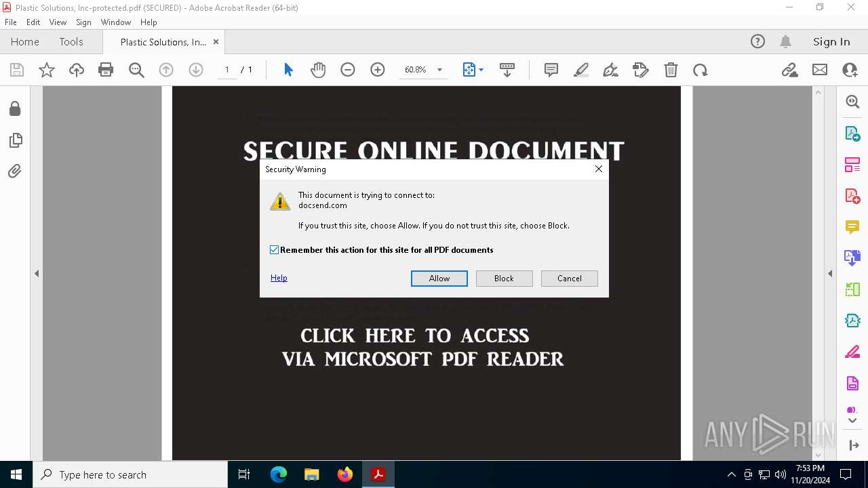Expand the left navigation pane arrow
This screenshot has height=488, width=868.
[37, 274]
